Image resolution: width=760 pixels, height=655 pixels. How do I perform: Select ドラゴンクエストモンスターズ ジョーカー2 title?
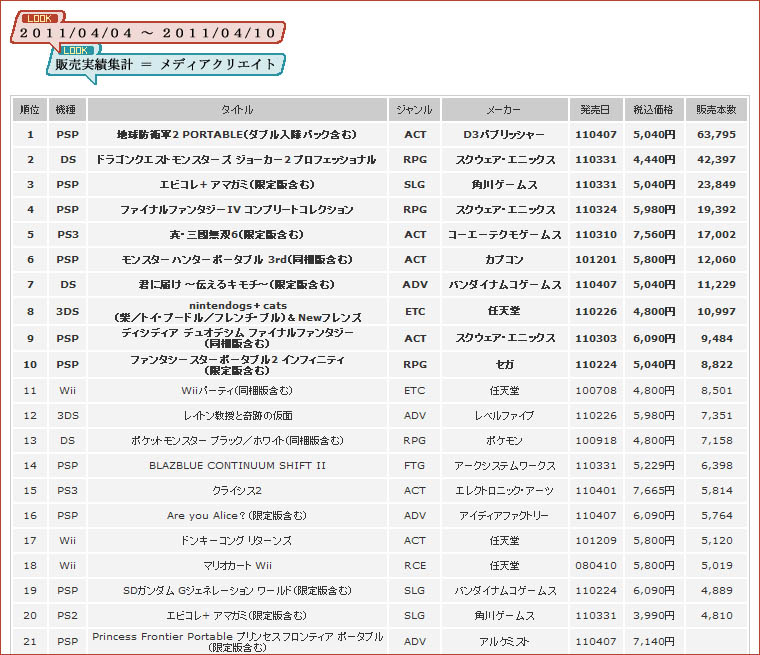[236, 160]
